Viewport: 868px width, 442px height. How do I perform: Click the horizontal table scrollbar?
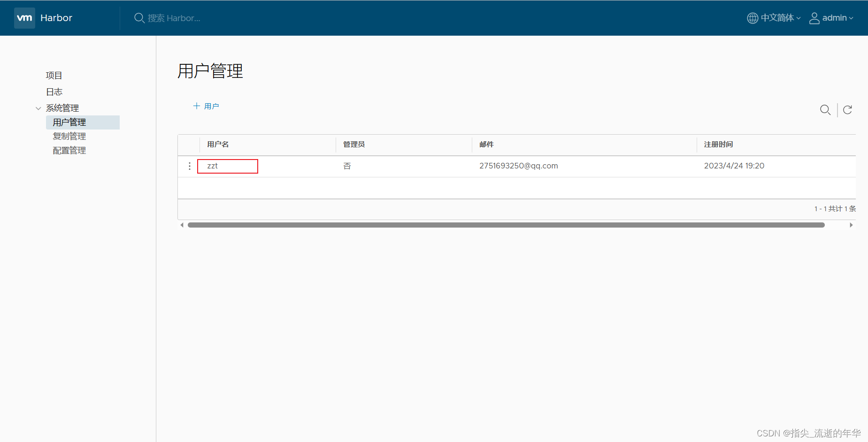506,225
